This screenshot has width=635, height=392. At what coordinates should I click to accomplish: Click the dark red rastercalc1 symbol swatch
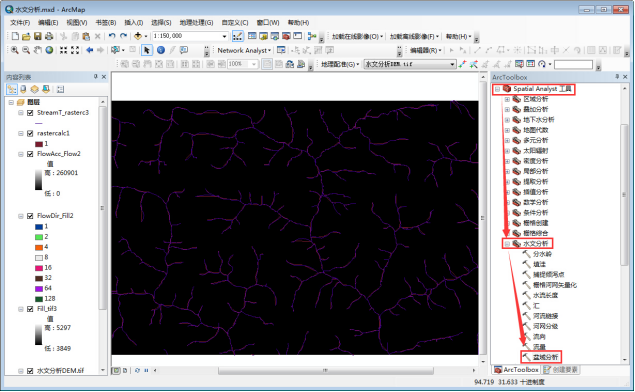click(39, 144)
